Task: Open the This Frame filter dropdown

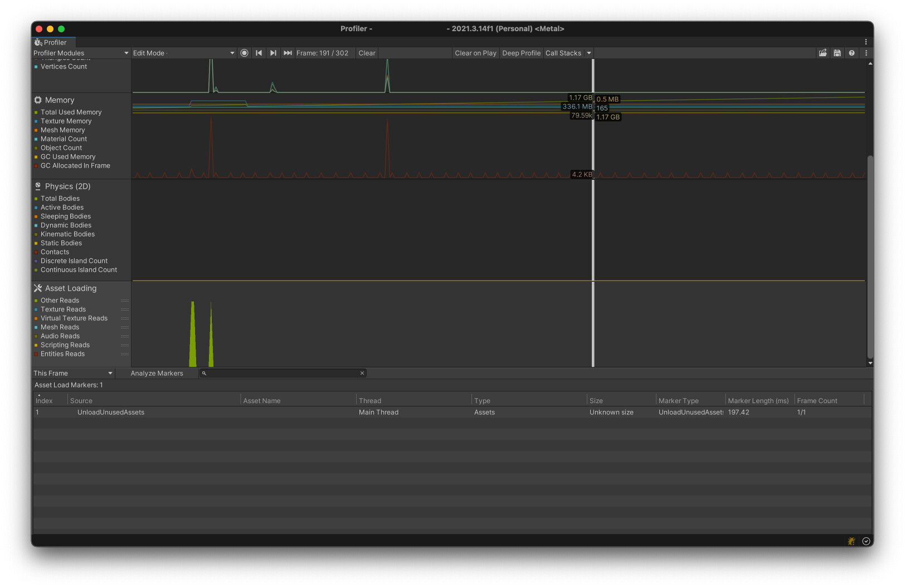Action: [72, 373]
